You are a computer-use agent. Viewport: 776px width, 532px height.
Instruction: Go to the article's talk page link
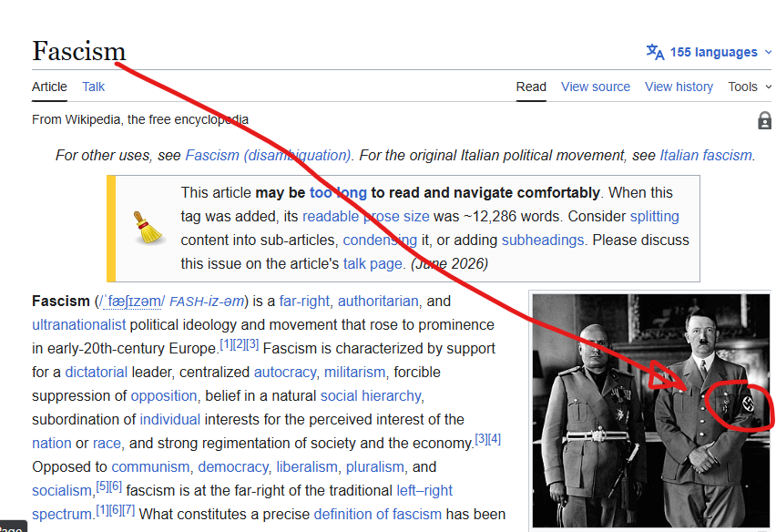click(373, 264)
